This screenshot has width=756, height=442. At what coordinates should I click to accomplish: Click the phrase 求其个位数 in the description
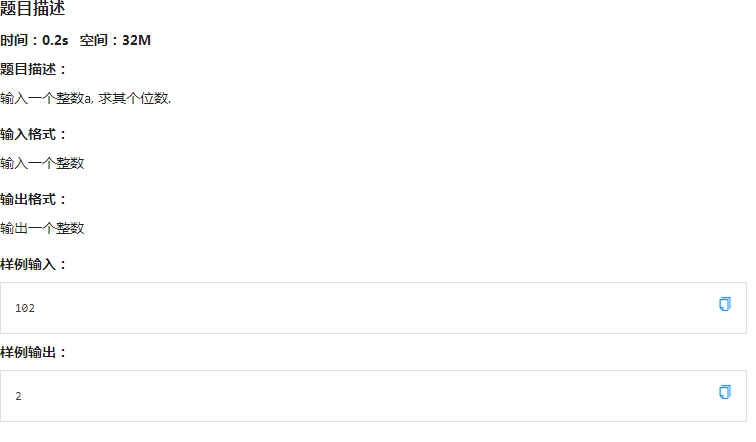[x=135, y=98]
